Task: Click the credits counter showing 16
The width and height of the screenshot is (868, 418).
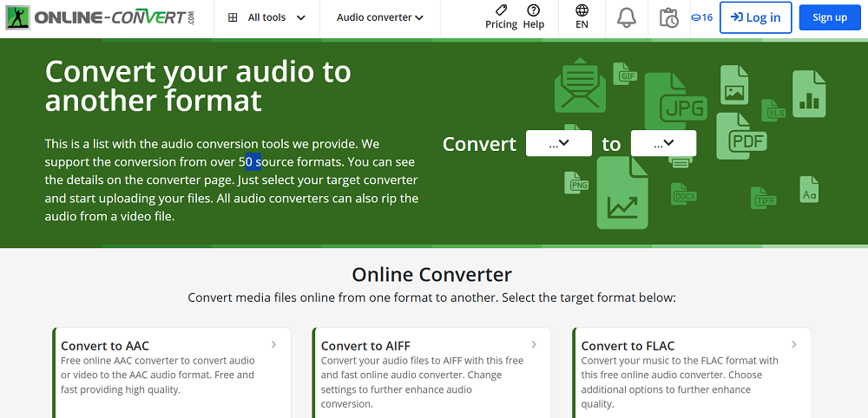Action: [701, 17]
